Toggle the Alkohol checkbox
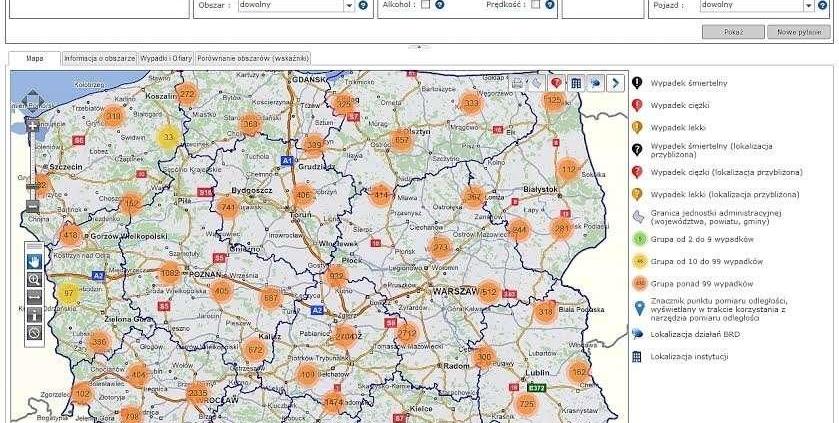The width and height of the screenshot is (839, 423). click(x=425, y=5)
